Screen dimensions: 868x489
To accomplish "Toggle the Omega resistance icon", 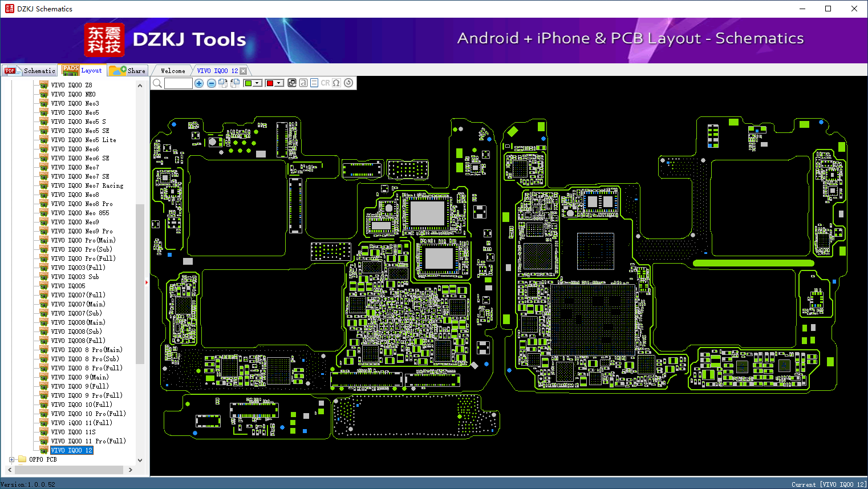I will click(336, 83).
